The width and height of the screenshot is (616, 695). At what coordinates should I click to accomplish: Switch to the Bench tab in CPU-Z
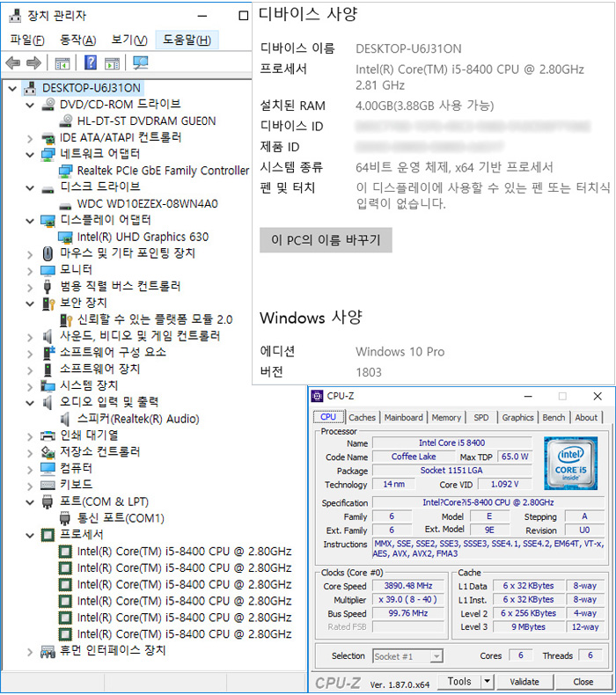click(554, 417)
